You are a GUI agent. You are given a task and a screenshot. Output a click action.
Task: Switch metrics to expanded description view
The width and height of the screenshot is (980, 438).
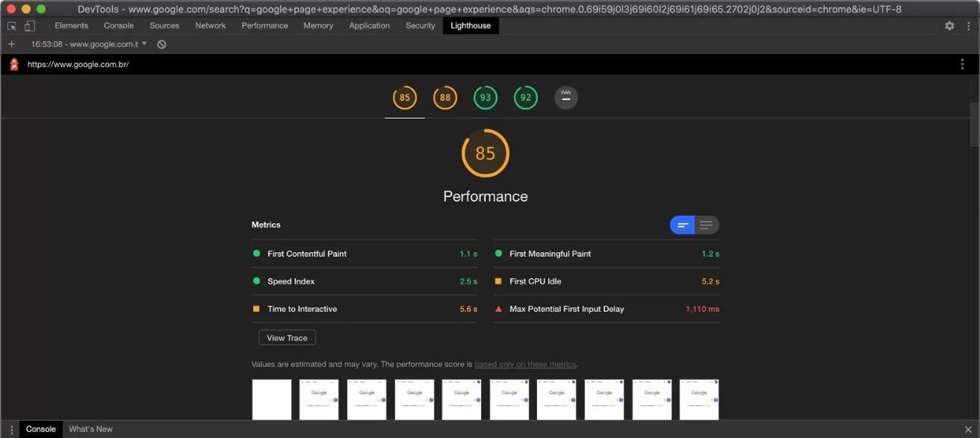click(707, 225)
